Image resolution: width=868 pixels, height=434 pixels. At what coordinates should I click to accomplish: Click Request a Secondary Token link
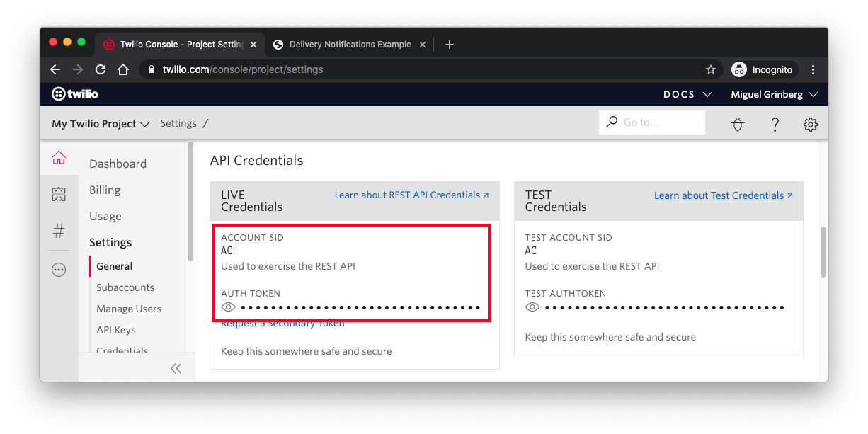pyautogui.click(x=282, y=324)
